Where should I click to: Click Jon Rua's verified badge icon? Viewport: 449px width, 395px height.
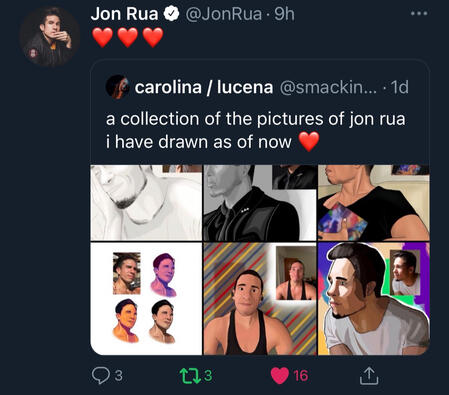(171, 14)
